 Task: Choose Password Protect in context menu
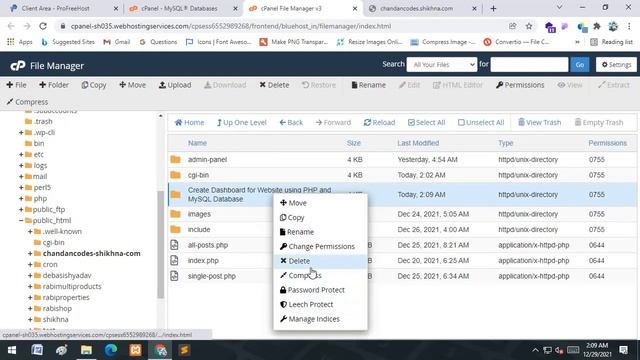[x=320, y=290]
